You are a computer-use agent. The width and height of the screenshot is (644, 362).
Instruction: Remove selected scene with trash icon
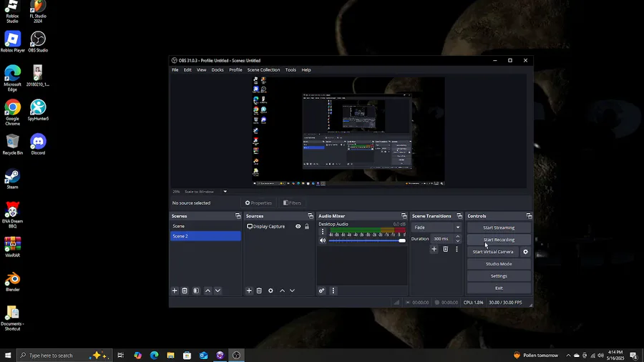coord(185,290)
